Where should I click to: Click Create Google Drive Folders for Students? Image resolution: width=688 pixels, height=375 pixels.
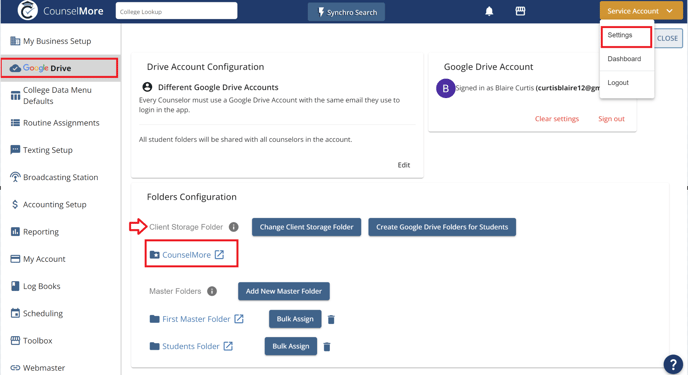point(442,227)
